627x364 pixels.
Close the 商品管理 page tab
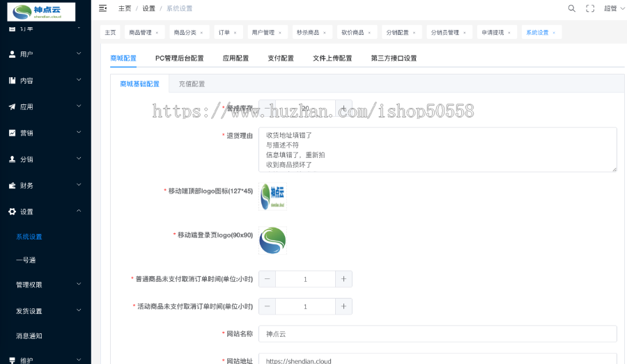click(157, 33)
